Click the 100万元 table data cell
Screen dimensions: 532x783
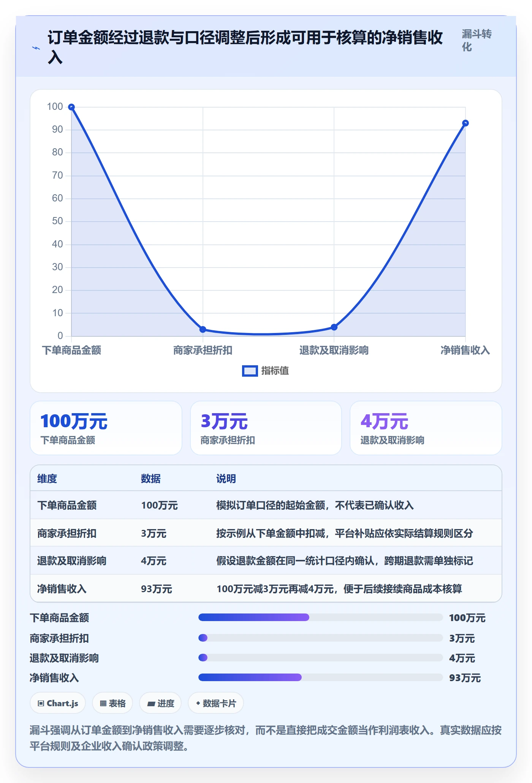[x=160, y=505]
